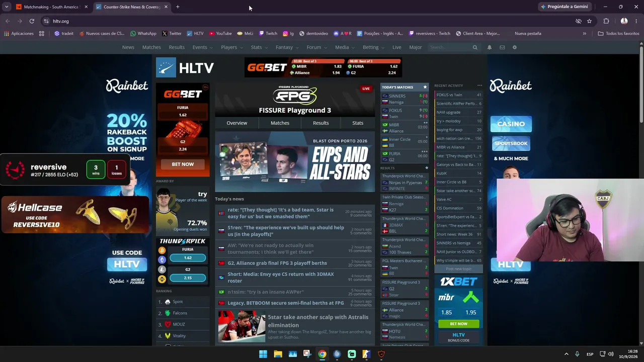Expand the Betting dropdown in HLTV navbar

click(x=373, y=47)
